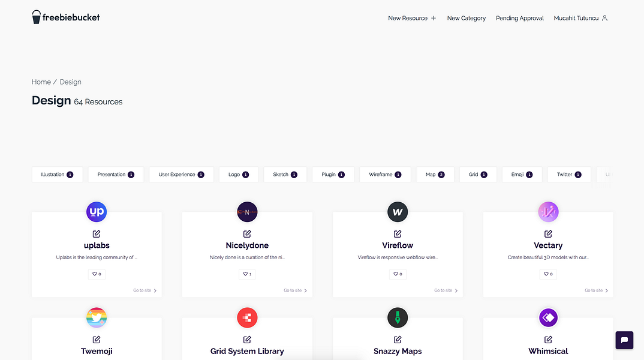Image resolution: width=644 pixels, height=360 pixels.
Task: Filter by the Illustration tag
Action: coord(57,175)
